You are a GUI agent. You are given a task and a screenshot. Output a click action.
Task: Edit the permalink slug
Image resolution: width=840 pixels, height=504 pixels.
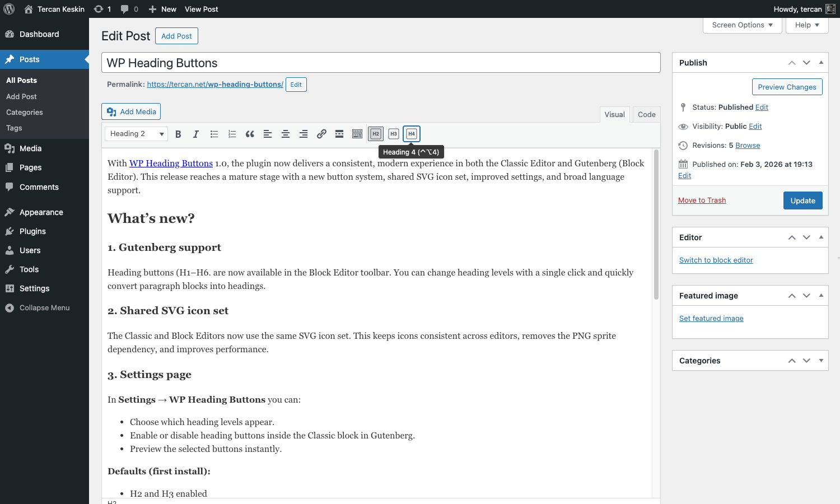(296, 85)
